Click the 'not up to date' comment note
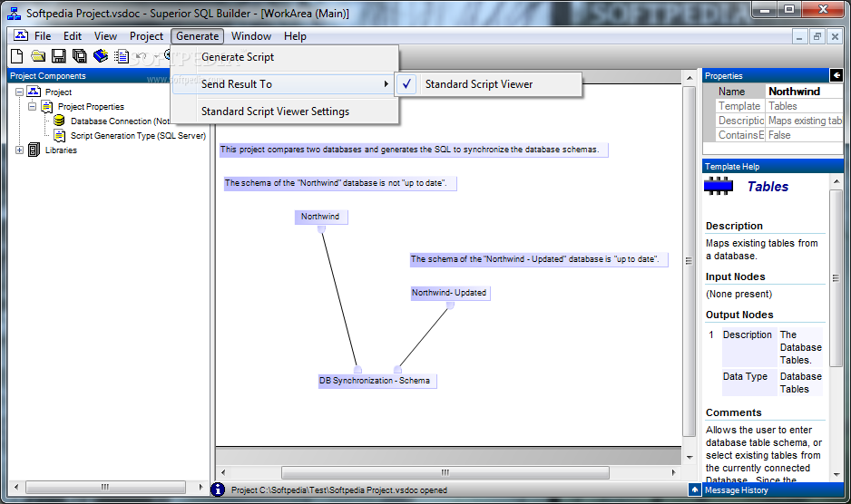The image size is (851, 504). pos(340,183)
